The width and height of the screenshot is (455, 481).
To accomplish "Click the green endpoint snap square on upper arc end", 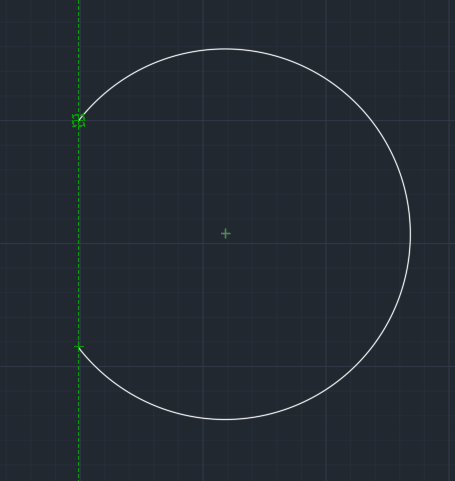I will click(x=79, y=121).
